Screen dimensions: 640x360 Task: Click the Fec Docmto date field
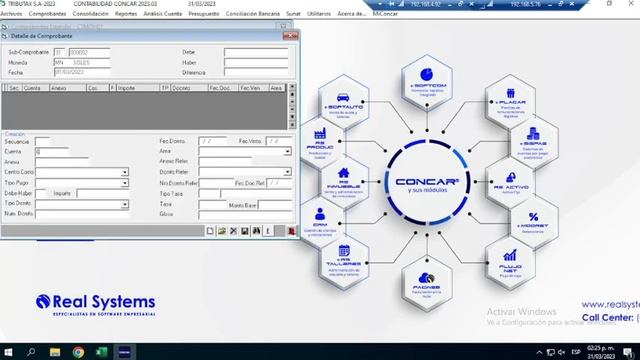pos(213,141)
